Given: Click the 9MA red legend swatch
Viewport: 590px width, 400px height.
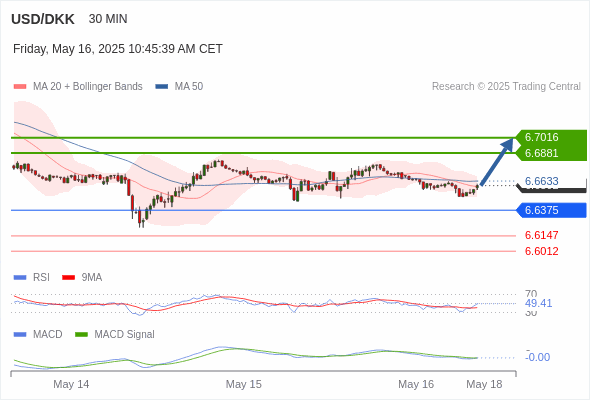Looking at the screenshot, I should pos(68,278).
